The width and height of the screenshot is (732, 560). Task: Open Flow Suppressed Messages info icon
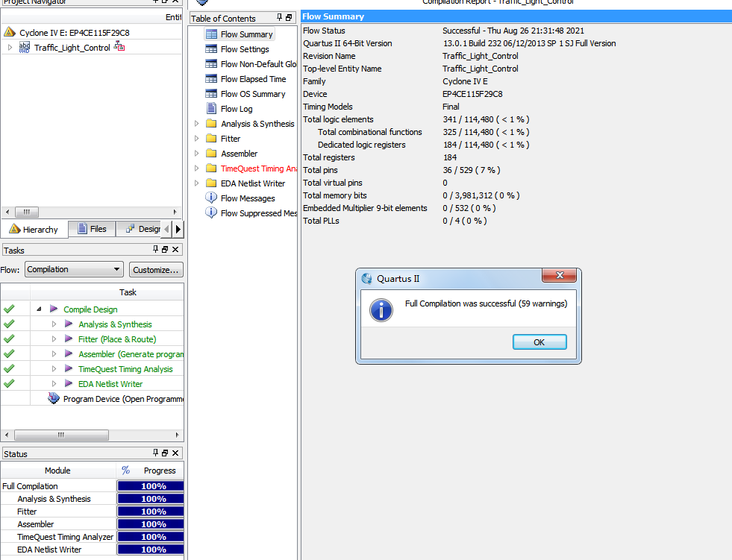[211, 213]
